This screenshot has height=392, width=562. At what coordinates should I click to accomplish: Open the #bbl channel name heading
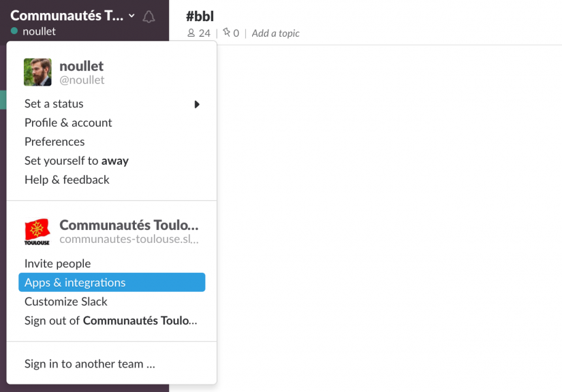click(198, 15)
